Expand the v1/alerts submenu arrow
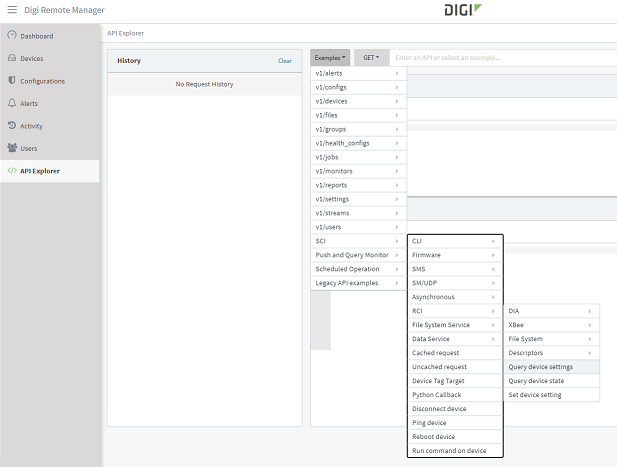This screenshot has width=617, height=467. tap(397, 74)
